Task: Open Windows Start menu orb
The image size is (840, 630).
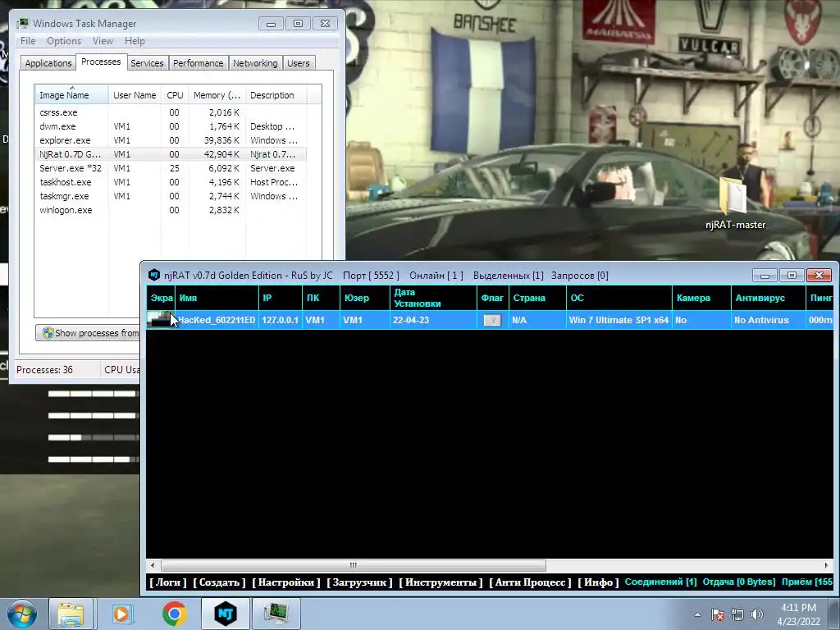Action: [x=21, y=614]
